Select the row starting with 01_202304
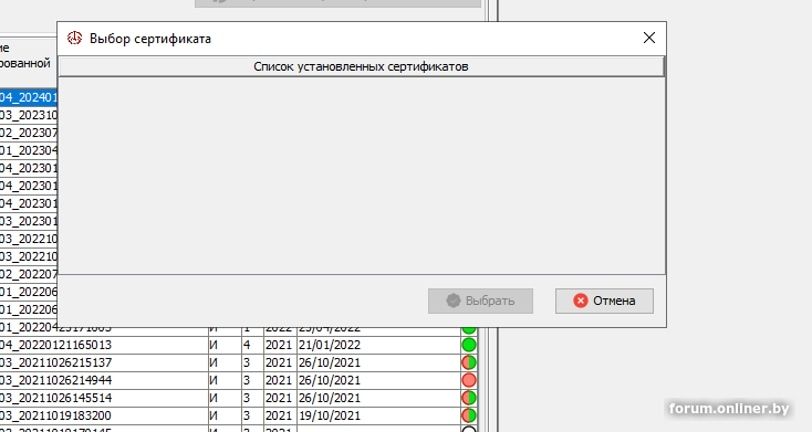The width and height of the screenshot is (812, 432). 28,150
